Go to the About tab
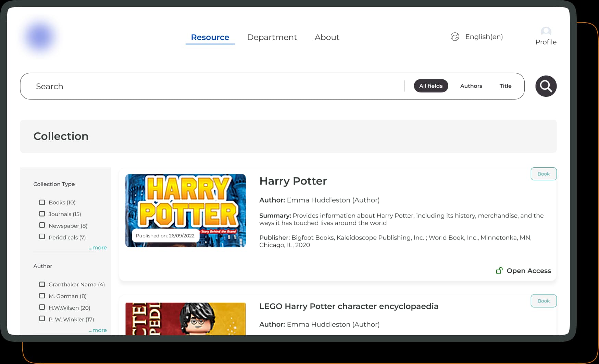The width and height of the screenshot is (599, 364). point(327,37)
